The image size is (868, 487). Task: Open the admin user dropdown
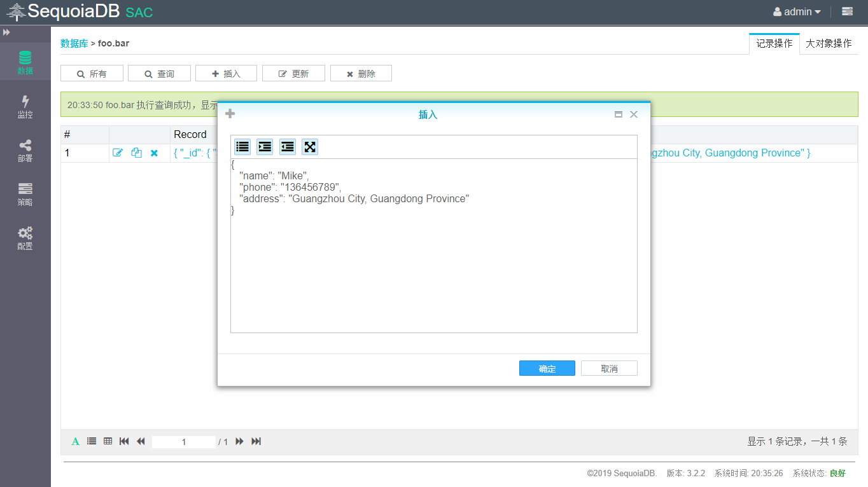point(797,11)
